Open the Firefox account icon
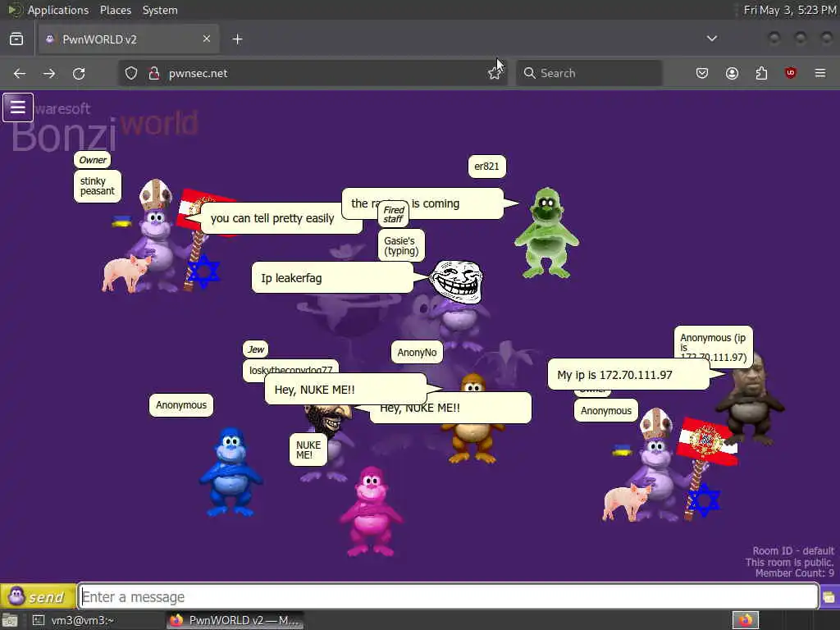 coord(732,73)
